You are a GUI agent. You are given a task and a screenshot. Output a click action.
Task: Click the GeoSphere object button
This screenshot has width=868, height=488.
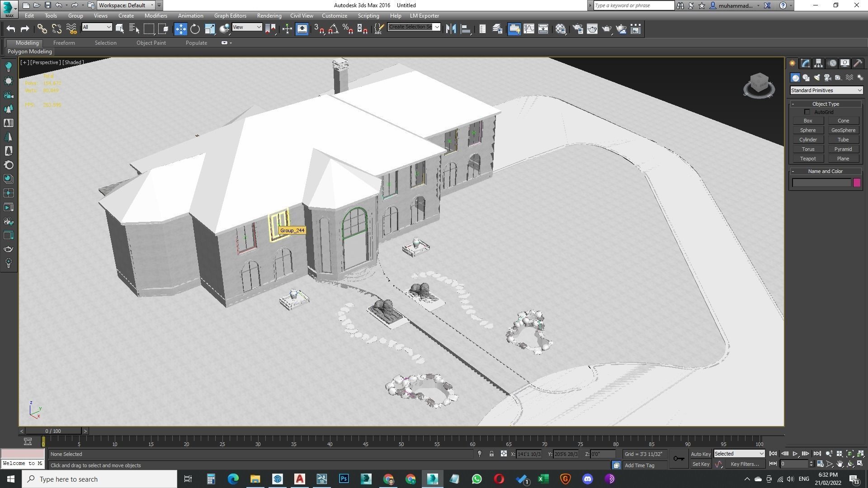843,130
